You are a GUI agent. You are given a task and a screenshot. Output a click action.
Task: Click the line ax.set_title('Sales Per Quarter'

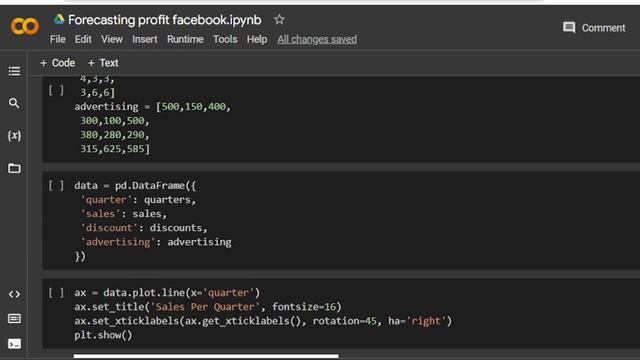tap(208, 307)
